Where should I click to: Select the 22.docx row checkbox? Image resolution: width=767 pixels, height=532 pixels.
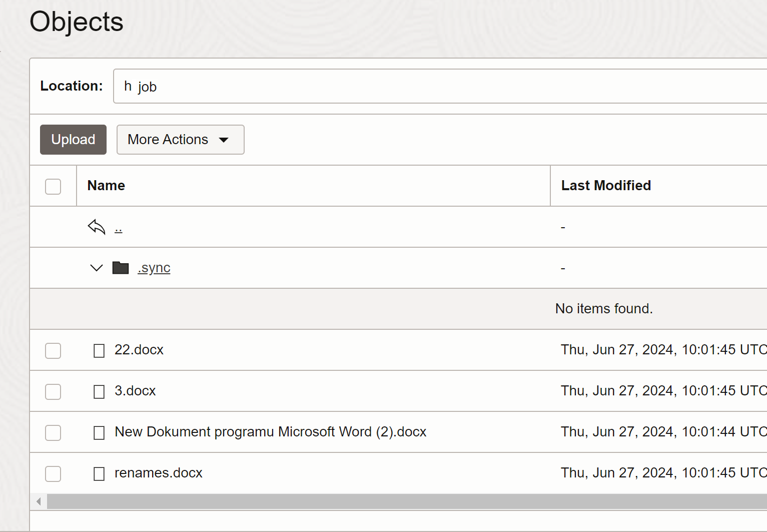pos(53,350)
